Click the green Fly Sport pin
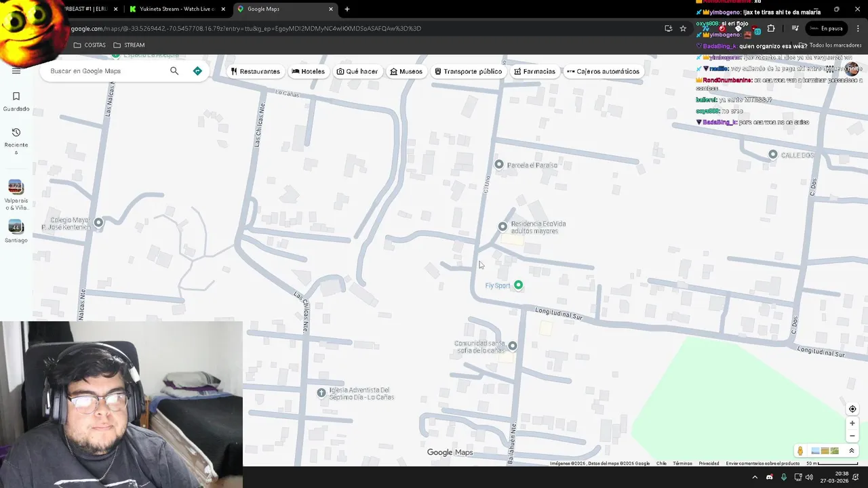Image resolution: width=868 pixels, height=488 pixels. (x=518, y=285)
